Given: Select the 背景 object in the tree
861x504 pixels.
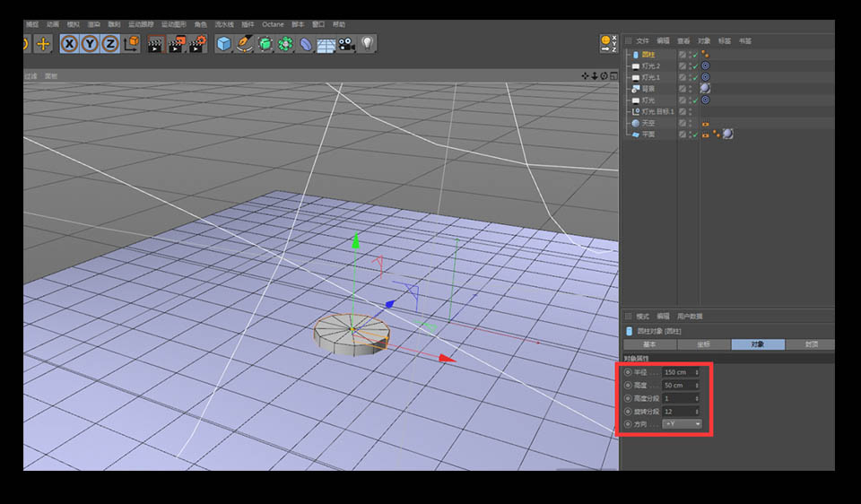Looking at the screenshot, I should pos(648,89).
